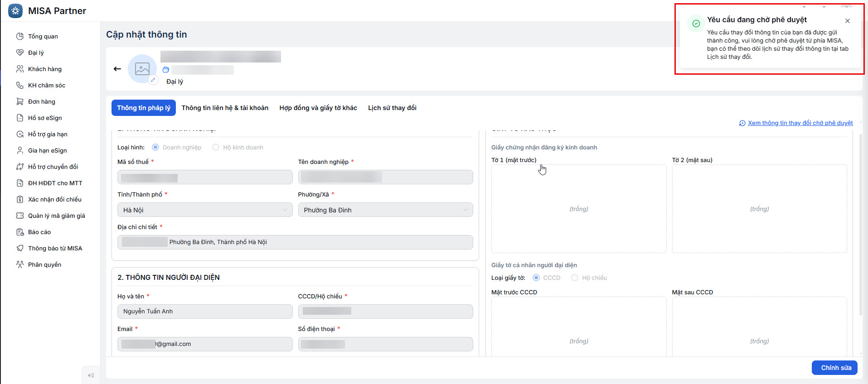The height and width of the screenshot is (384, 868).
Task: Expand the Phường/Xã Phường Ba Đình dropdown
Action: [386, 210]
